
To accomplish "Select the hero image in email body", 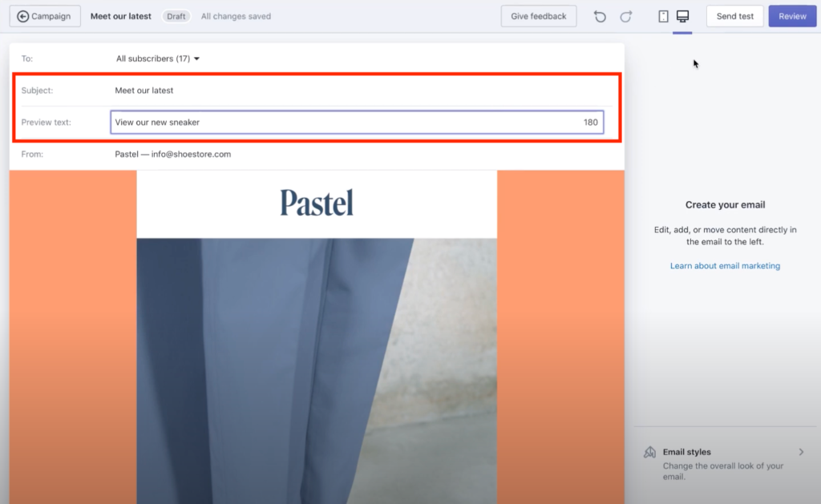I will coord(317,371).
